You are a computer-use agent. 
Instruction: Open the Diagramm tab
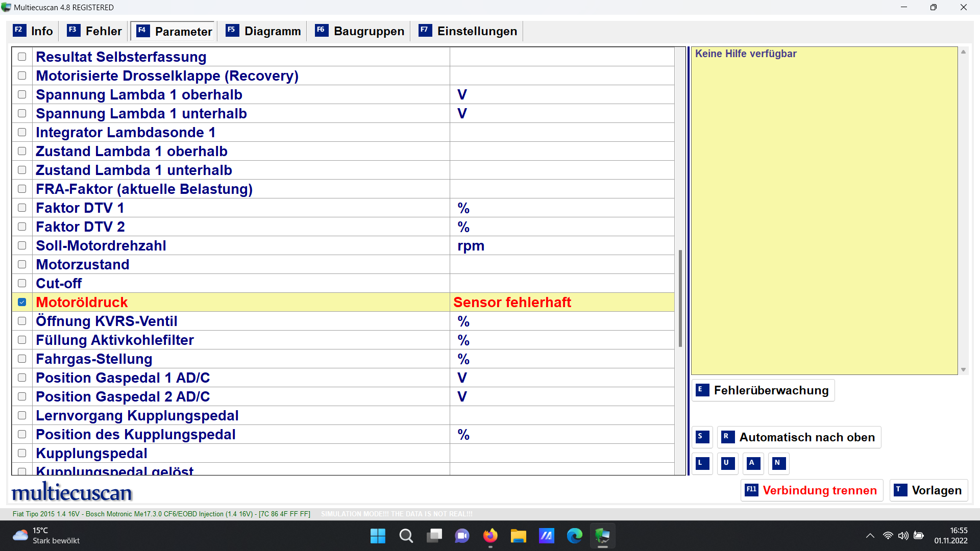pyautogui.click(x=263, y=31)
